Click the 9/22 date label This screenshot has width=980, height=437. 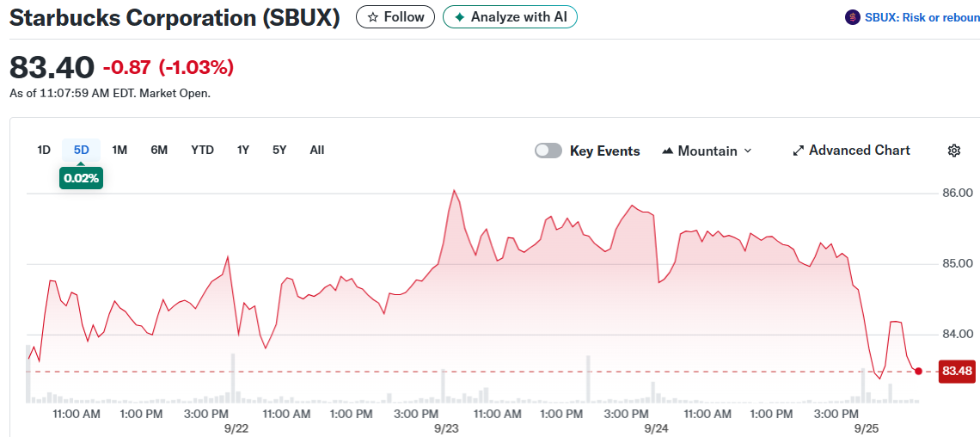[x=236, y=429]
